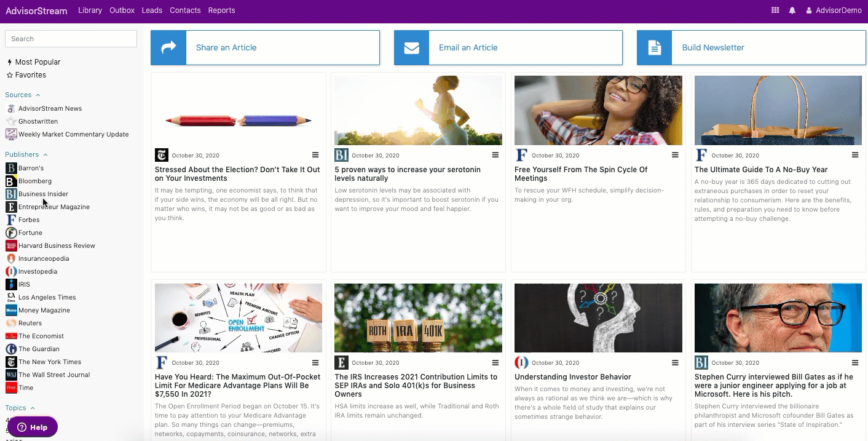The height and width of the screenshot is (441, 868).
Task: Open menu for 'Have You Heard' Medicare article
Action: (x=315, y=363)
